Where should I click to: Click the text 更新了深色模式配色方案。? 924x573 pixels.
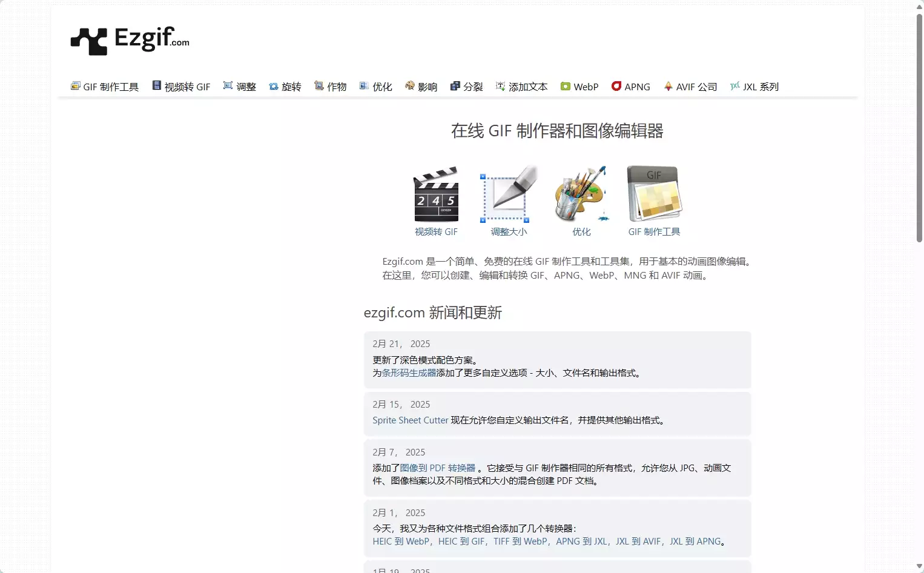click(426, 360)
